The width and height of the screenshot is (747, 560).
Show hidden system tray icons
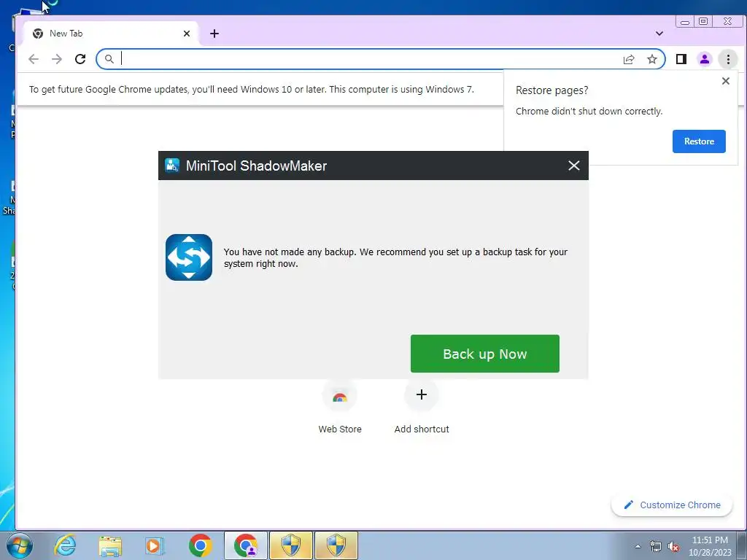638,546
